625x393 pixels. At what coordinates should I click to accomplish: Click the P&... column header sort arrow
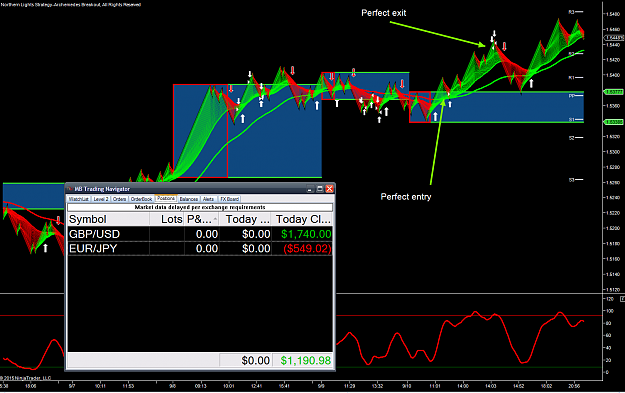point(215,219)
